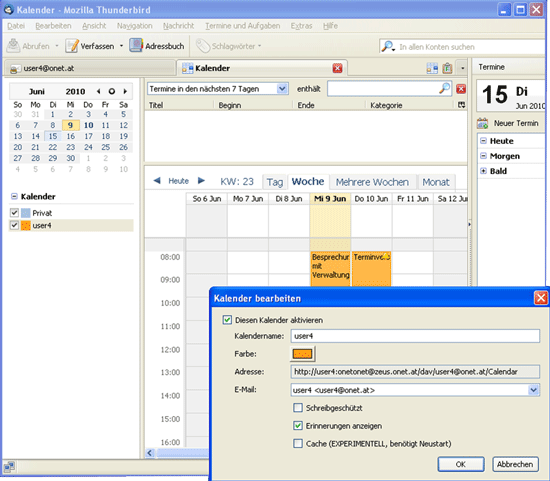Click the orange user4 calendar color swatch

[26, 225]
